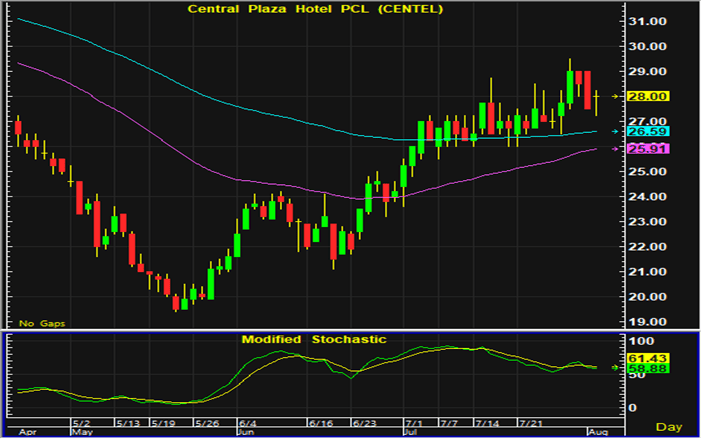Select the magenta 25.91 moving average tag
This screenshot has height=439, width=702.
pyautogui.click(x=650, y=148)
